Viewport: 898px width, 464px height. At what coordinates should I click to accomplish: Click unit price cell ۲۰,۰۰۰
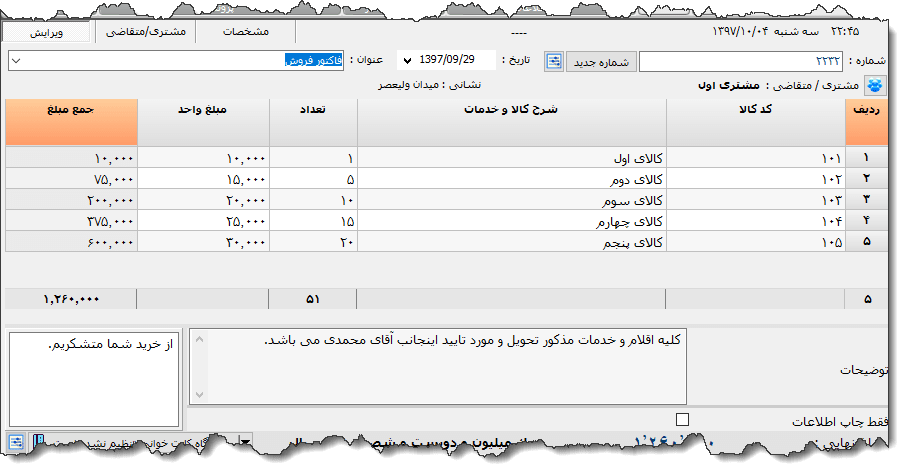pos(203,199)
